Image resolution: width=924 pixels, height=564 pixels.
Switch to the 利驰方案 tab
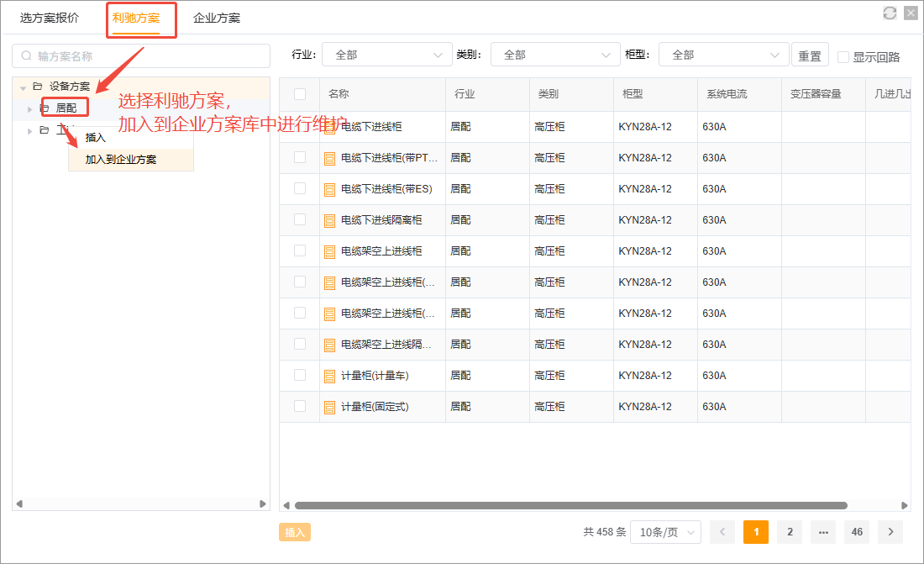(136, 18)
